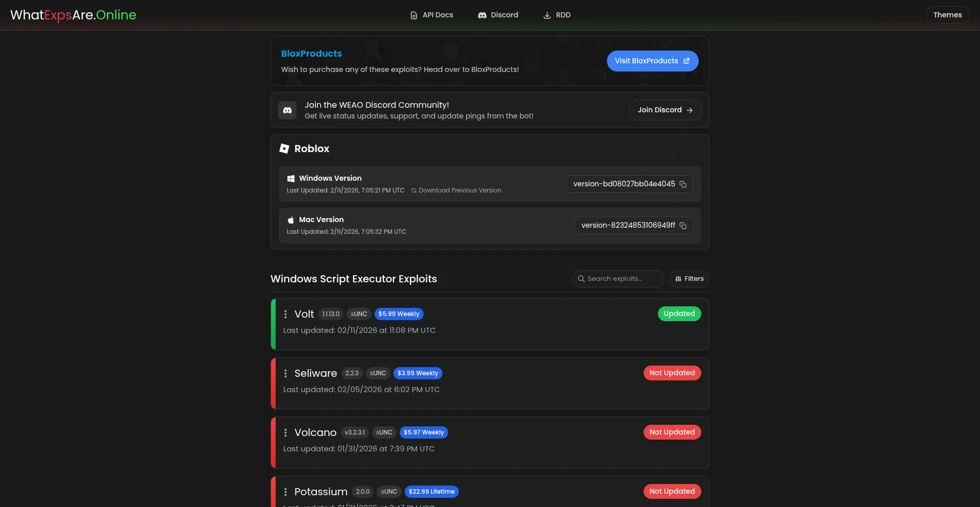Click Volcano's Not Updated status badge
980x507 pixels.
(672, 432)
